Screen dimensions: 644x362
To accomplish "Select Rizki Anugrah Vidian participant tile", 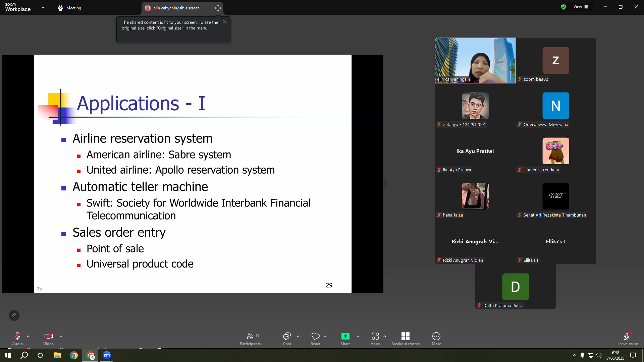I will 475,241.
